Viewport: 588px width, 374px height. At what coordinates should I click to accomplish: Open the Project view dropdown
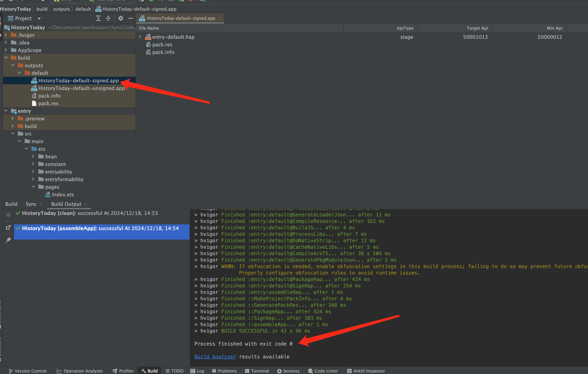tap(39, 19)
